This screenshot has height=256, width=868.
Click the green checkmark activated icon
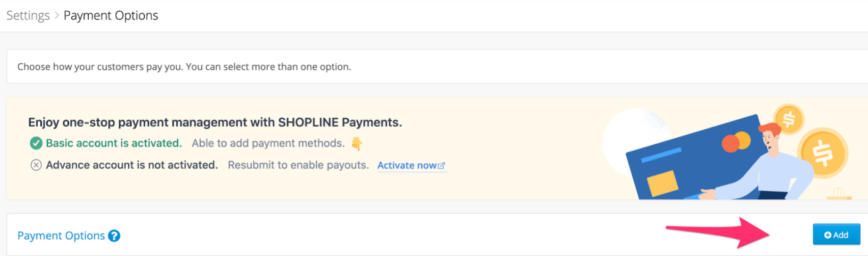(x=36, y=143)
